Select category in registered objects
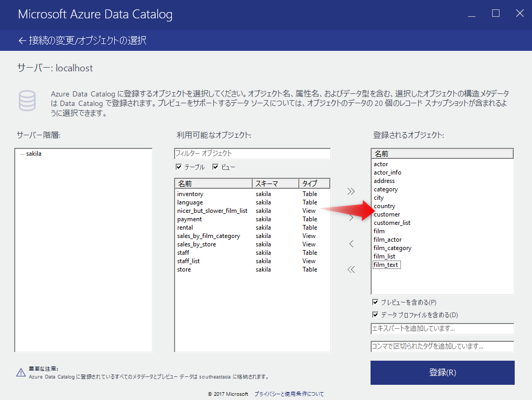532x400 pixels. 386,189
